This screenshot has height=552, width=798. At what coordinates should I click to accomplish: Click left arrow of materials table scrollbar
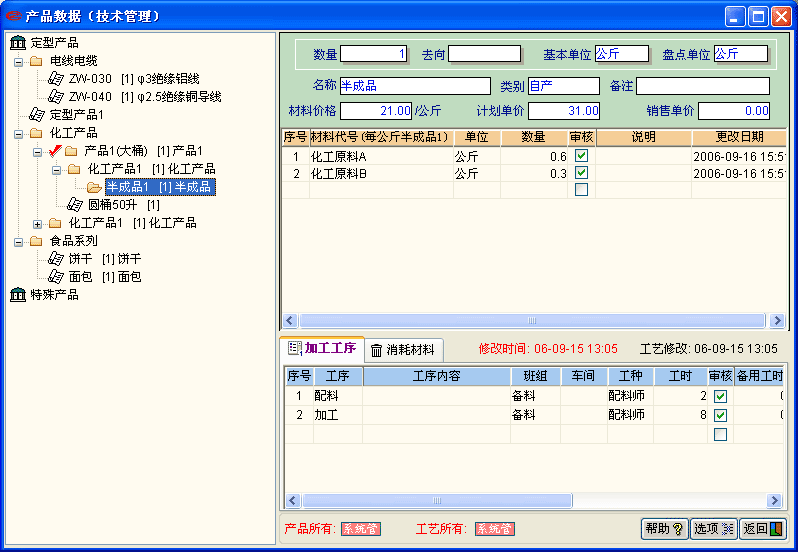(x=290, y=321)
